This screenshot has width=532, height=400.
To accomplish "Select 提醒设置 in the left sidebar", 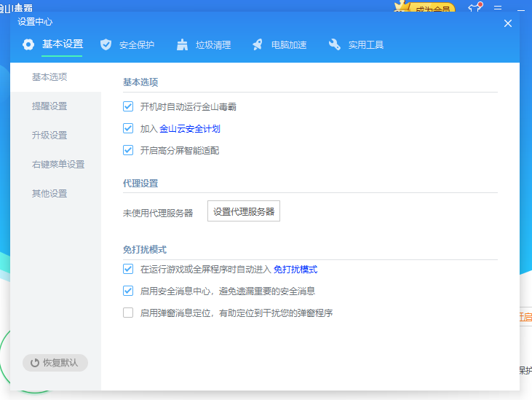I will pyautogui.click(x=49, y=106).
